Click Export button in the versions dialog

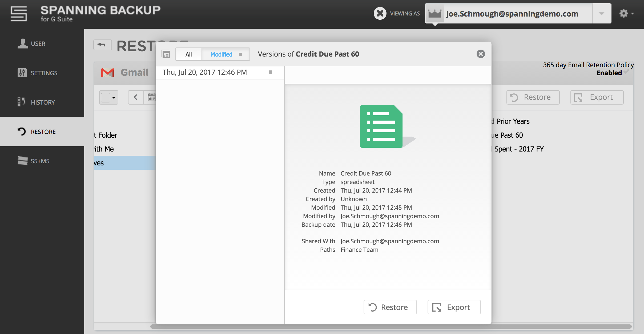coord(454,307)
